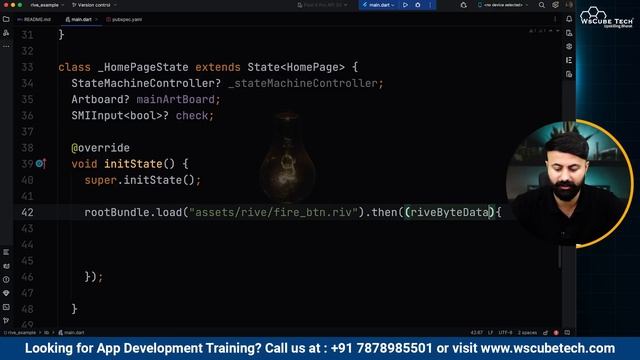Open the Gemini/assistant icon in right sidebar
The width and height of the screenshot is (640, 360).
click(x=569, y=47)
